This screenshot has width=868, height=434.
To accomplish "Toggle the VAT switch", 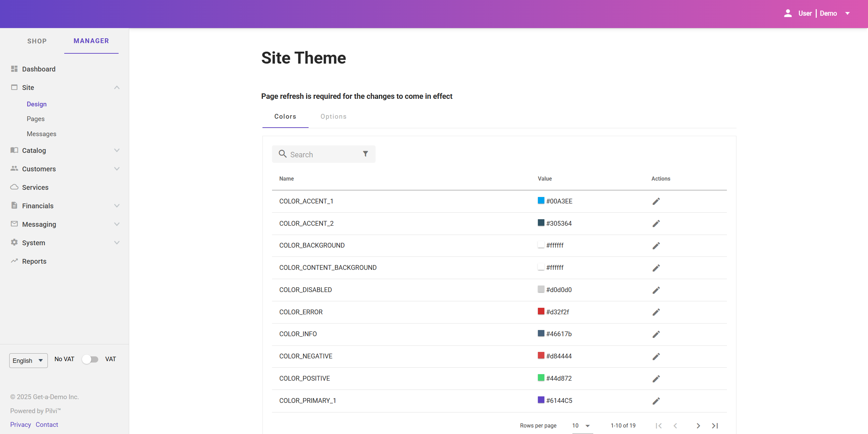I will 90,359.
